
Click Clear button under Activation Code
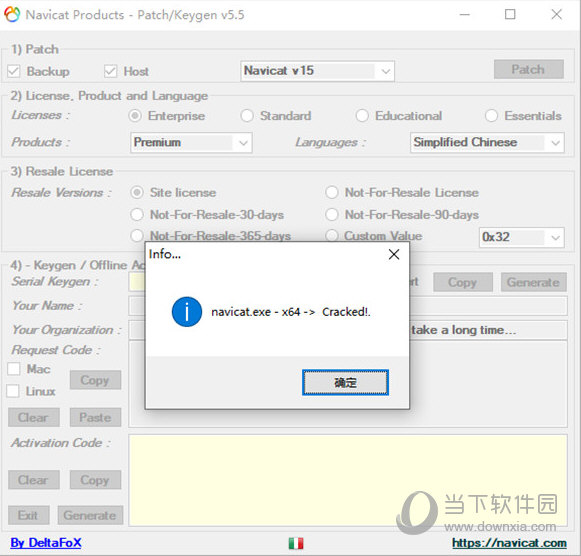[x=34, y=480]
